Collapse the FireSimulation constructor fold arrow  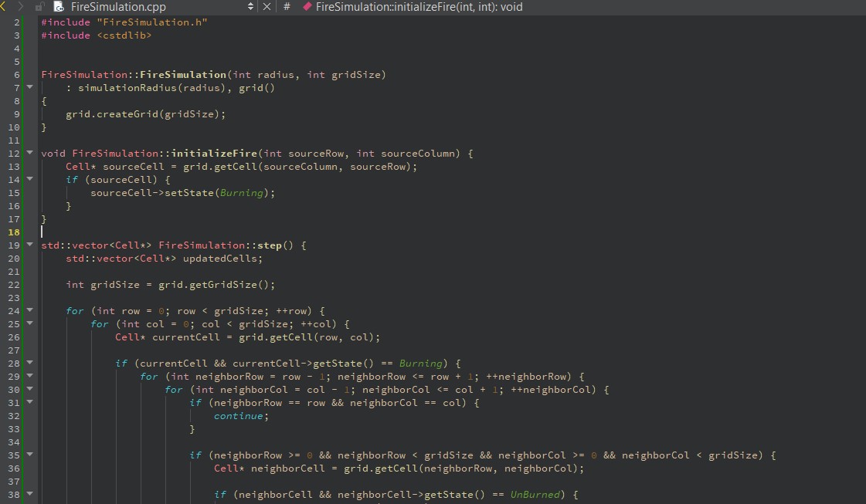(x=29, y=87)
